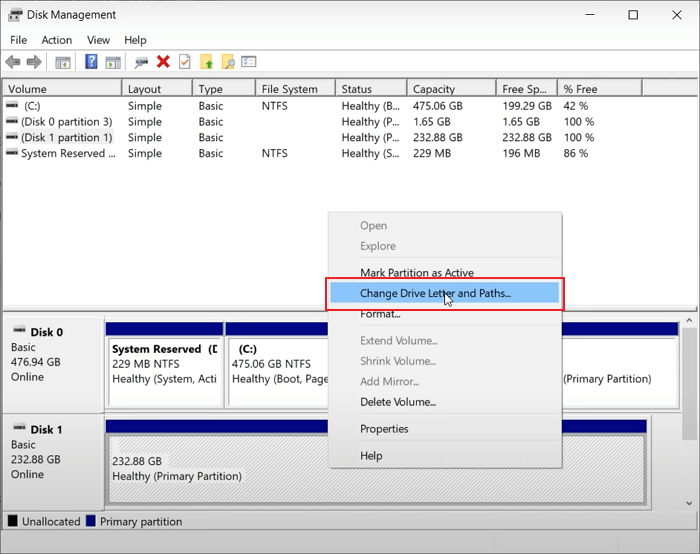This screenshot has width=700, height=554.
Task: Click Properties in the context menu
Action: pyautogui.click(x=384, y=429)
